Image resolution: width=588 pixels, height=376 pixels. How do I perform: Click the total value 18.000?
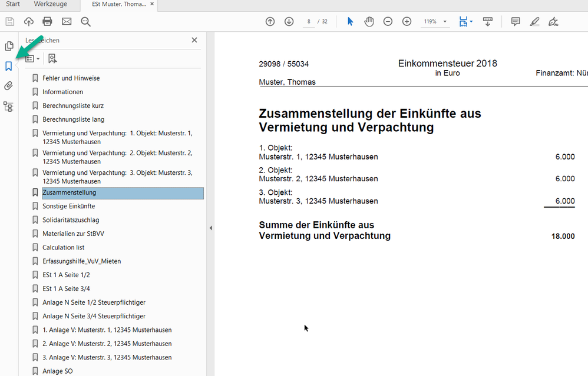pos(563,237)
